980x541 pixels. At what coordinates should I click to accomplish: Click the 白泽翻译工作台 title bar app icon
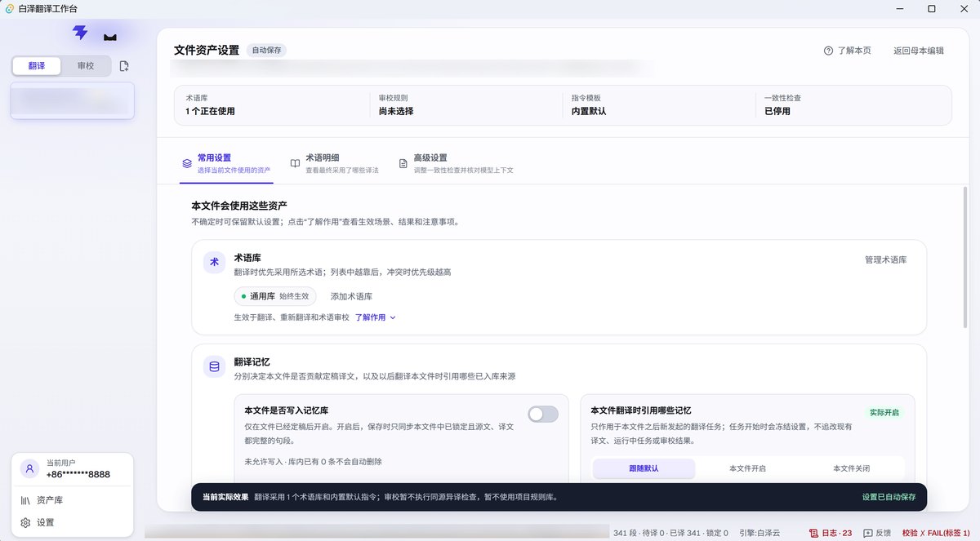click(x=10, y=8)
